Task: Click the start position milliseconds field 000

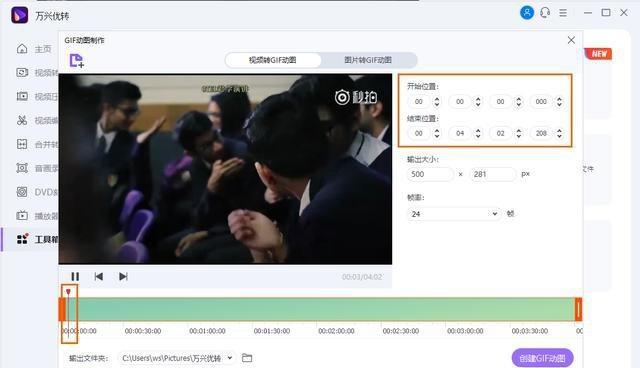Action: click(541, 102)
